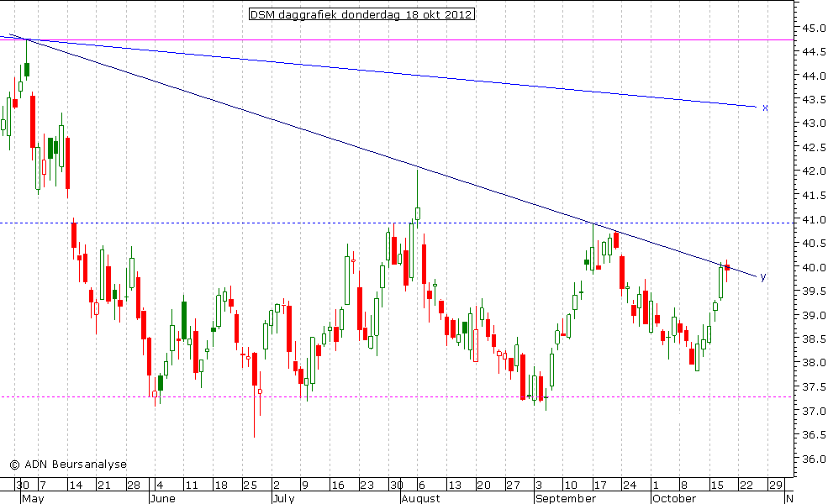Click date label 10 on time axis
Screen dimensions: 828x504
571,486
